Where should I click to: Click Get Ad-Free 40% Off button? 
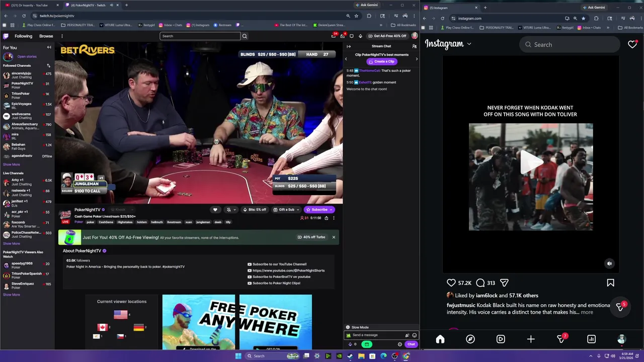387,36
